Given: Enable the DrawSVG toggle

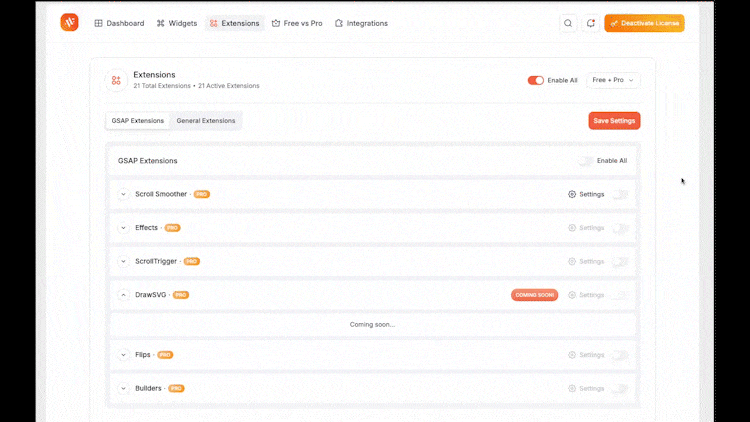Looking at the screenshot, I should (620, 295).
